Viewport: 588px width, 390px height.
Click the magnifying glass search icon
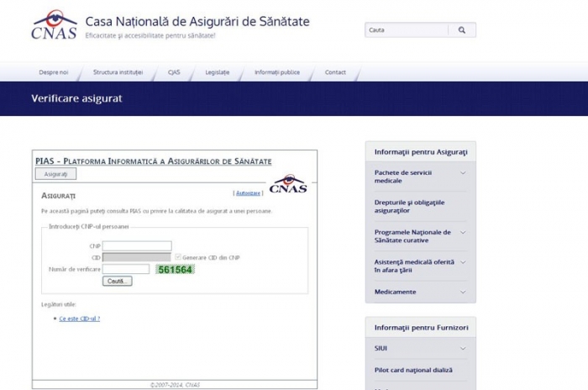(461, 30)
